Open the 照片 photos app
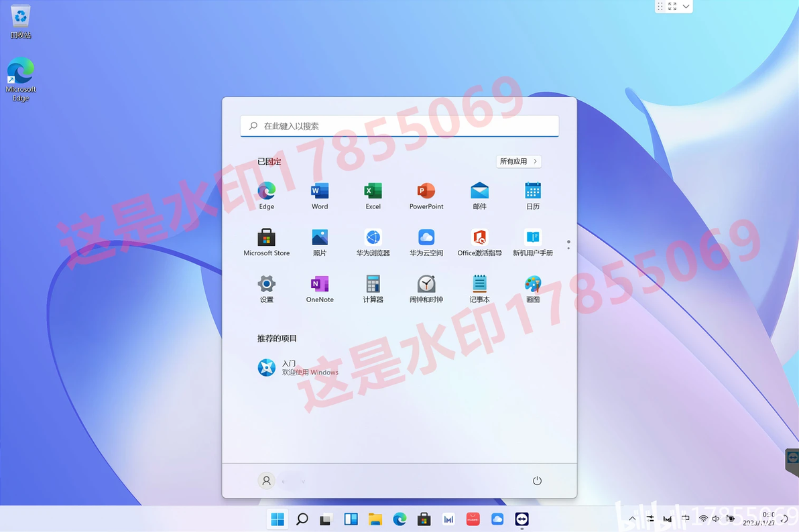The width and height of the screenshot is (799, 532). (320, 243)
